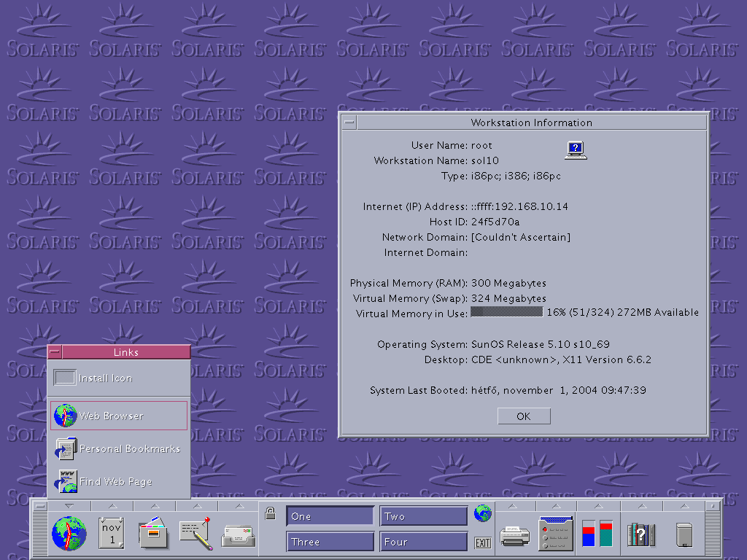Click Personal Bookmarks icon in Links subpanel
Screen dimensions: 747x560
point(65,448)
